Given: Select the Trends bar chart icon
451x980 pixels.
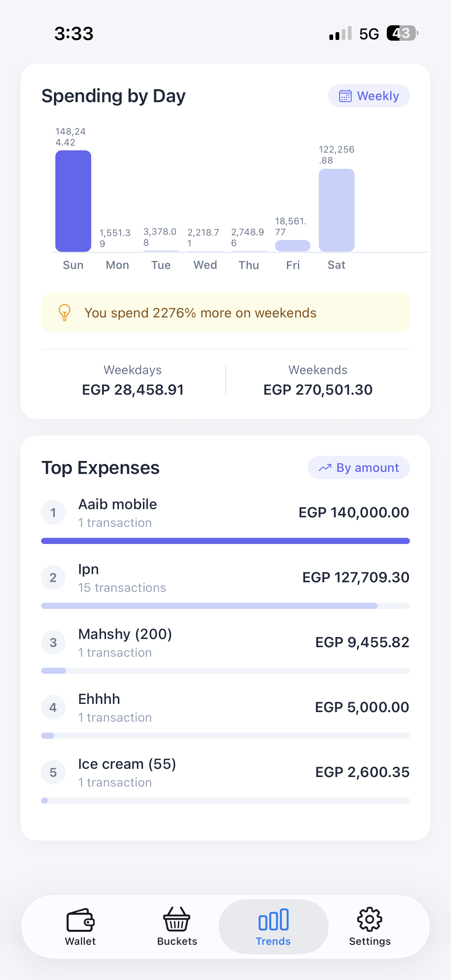Looking at the screenshot, I should (273, 920).
